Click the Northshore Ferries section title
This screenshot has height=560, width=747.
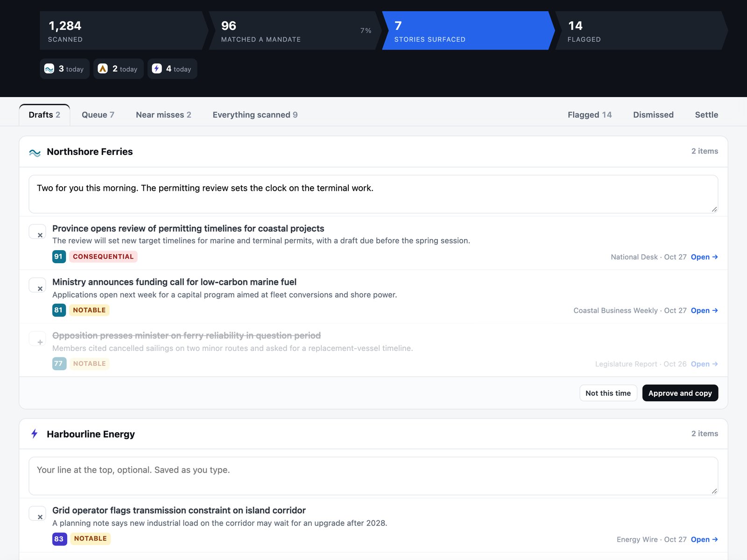click(90, 152)
